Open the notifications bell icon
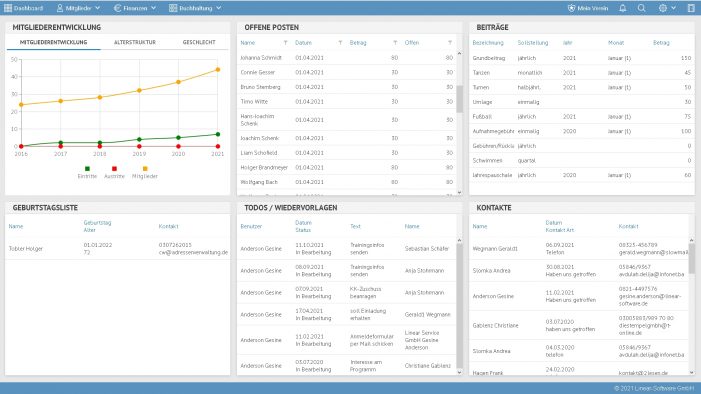 tap(622, 8)
